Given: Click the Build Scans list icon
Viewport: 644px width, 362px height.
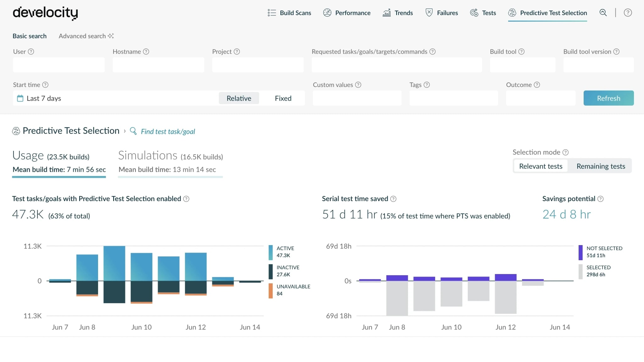Looking at the screenshot, I should (x=272, y=13).
